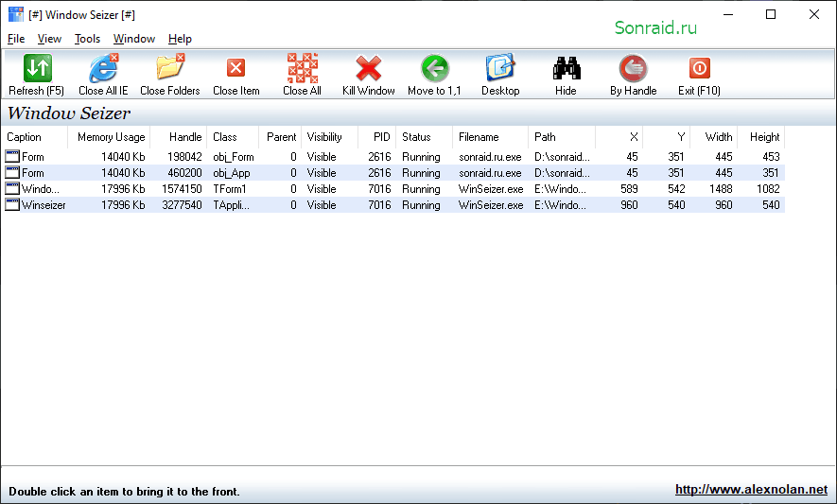
Task: Click X value 589
Action: point(629,189)
